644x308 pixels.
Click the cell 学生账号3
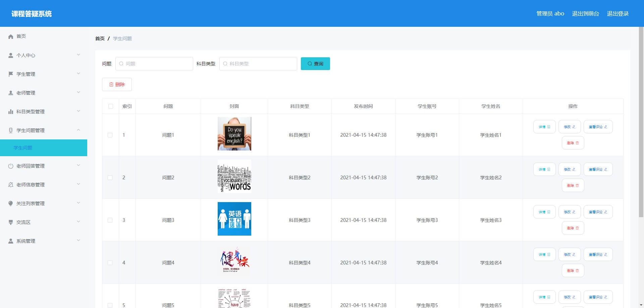(x=427, y=220)
